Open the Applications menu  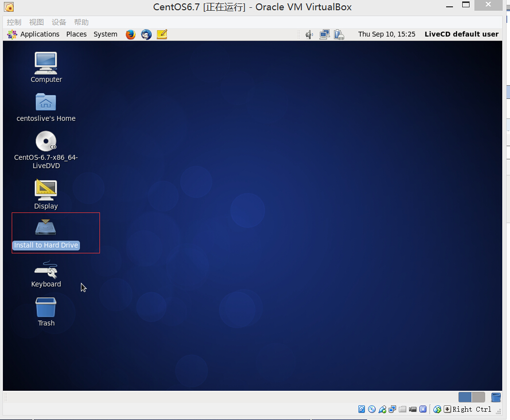click(34, 34)
